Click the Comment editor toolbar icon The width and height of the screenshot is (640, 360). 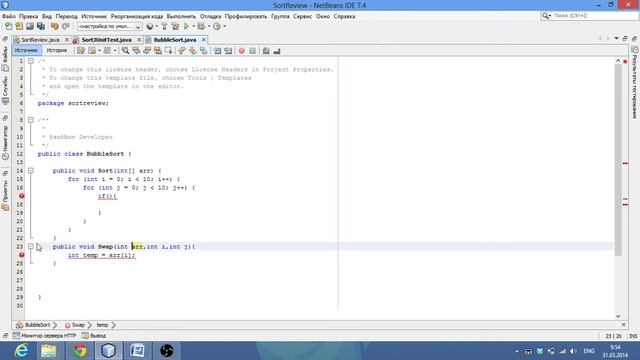(266, 51)
